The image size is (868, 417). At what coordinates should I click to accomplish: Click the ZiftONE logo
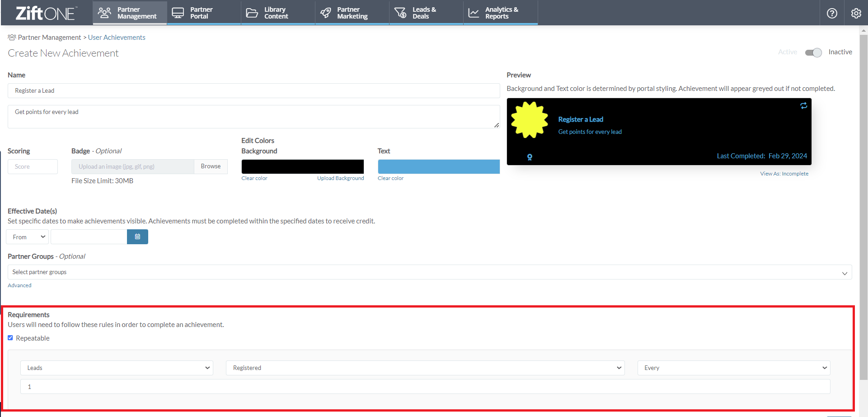coord(47,13)
